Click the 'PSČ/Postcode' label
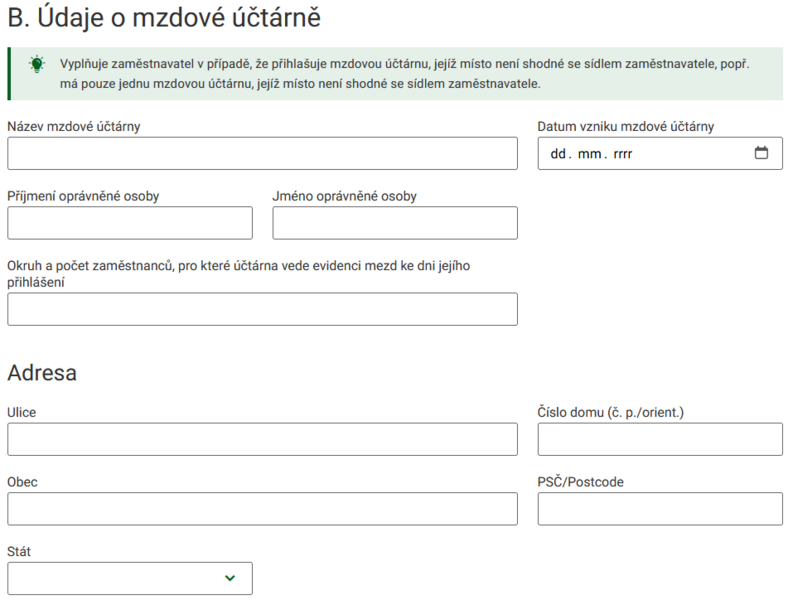The width and height of the screenshot is (788, 600). pos(580,482)
